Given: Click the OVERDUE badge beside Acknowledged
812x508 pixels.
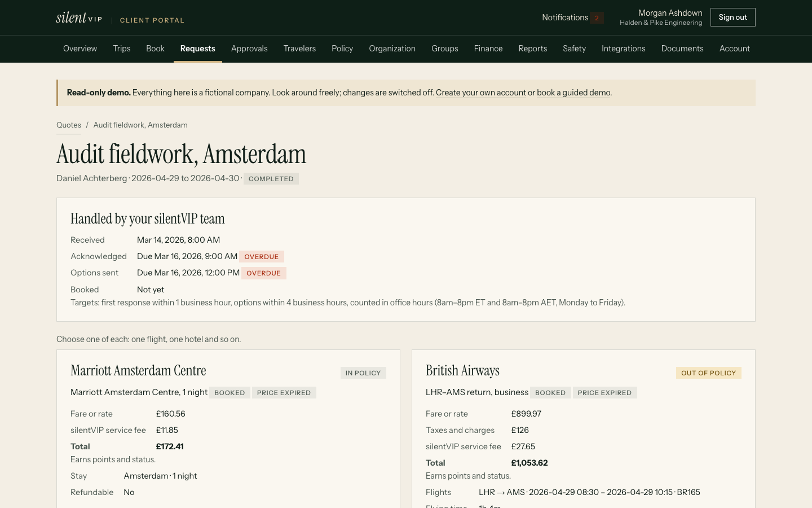Looking at the screenshot, I should (262, 257).
